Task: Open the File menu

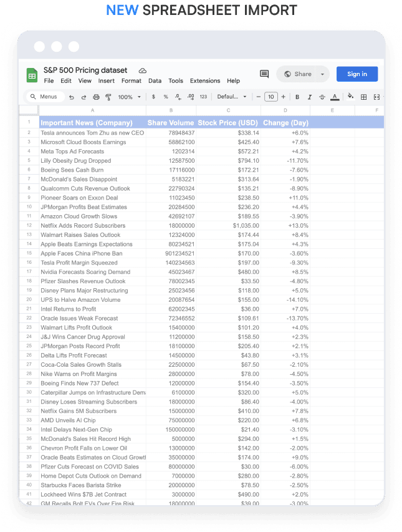Action: tap(49, 80)
